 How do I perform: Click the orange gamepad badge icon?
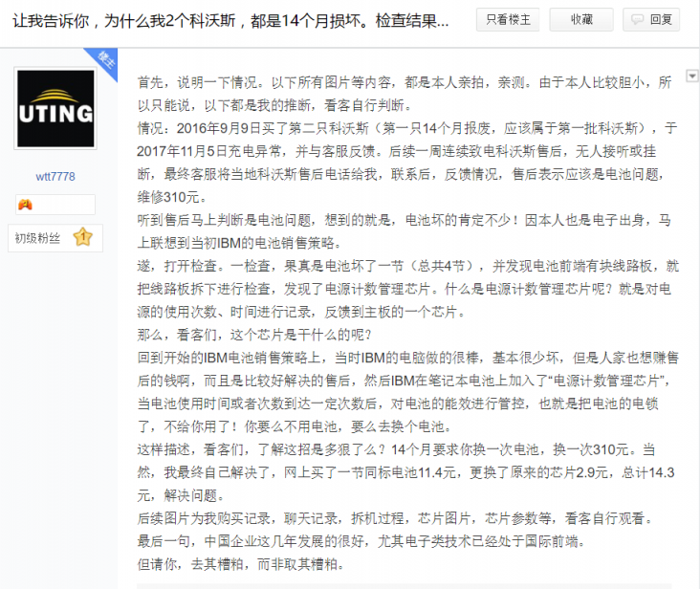26,205
